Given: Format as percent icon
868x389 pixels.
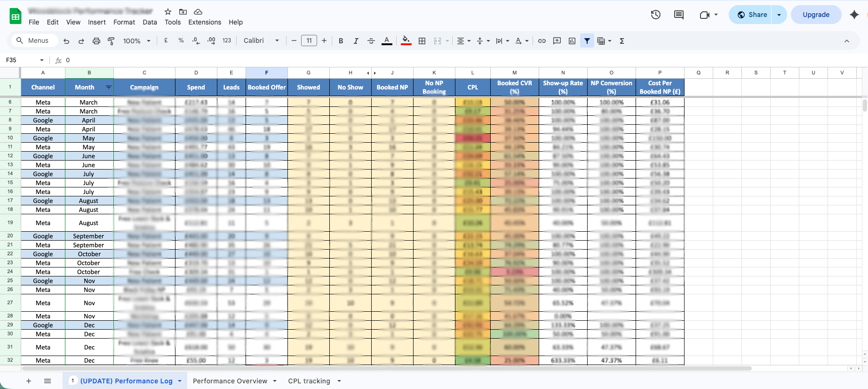Looking at the screenshot, I should 181,41.
